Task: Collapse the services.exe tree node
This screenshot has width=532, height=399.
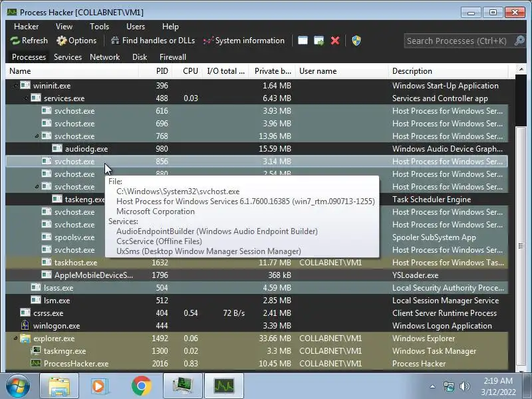Action: 27,98
